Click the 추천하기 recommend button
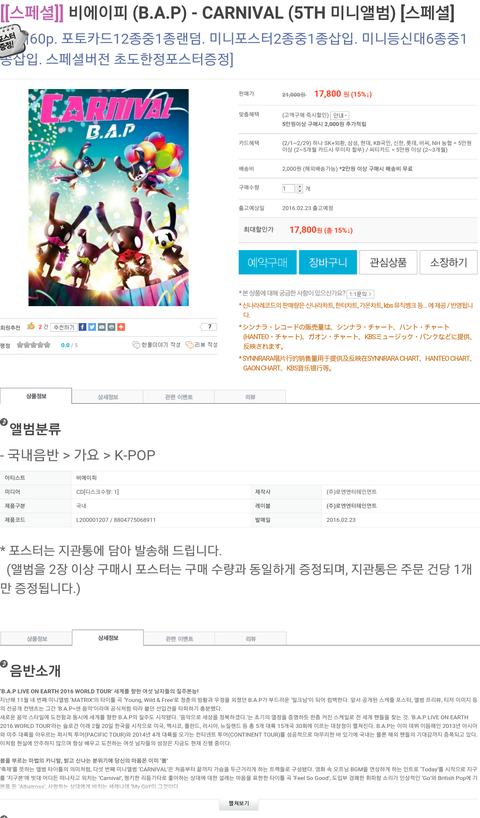The image size is (480, 818). click(64, 327)
